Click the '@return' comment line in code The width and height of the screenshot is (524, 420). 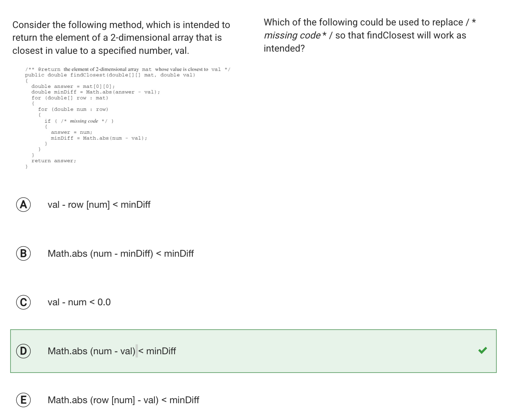pyautogui.click(x=128, y=69)
